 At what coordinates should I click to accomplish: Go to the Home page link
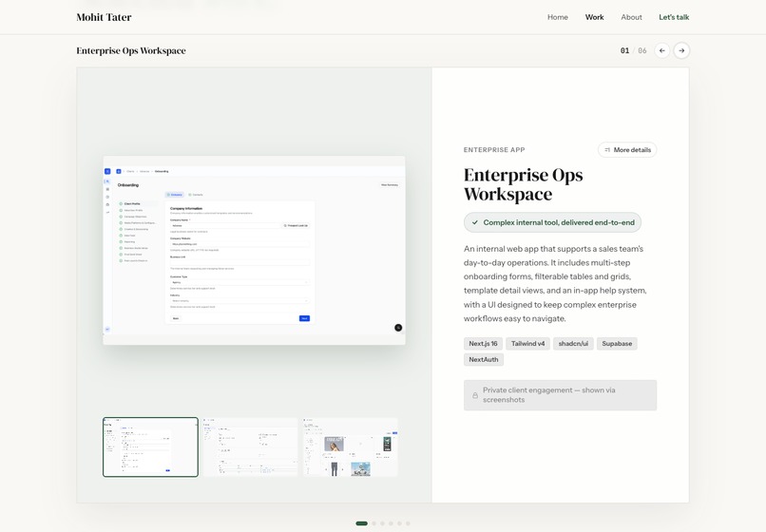pos(558,17)
